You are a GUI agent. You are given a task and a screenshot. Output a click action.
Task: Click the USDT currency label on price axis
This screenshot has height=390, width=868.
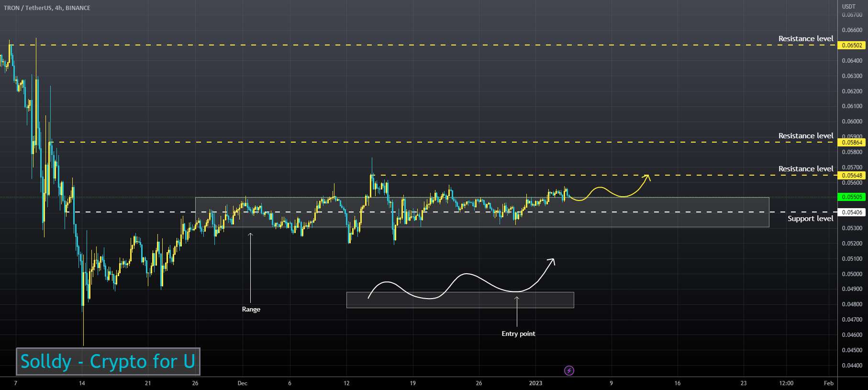tap(848, 7)
